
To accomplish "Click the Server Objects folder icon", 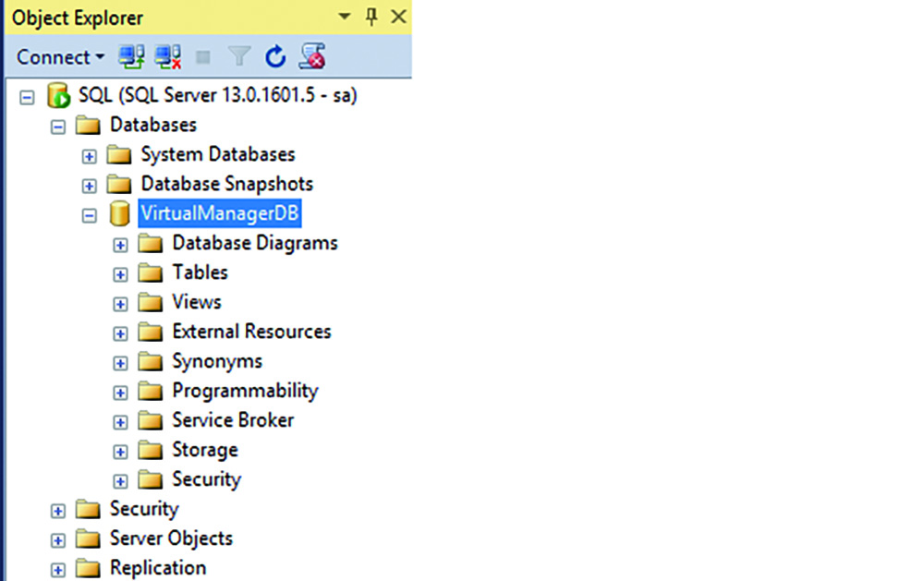I will pyautogui.click(x=89, y=539).
